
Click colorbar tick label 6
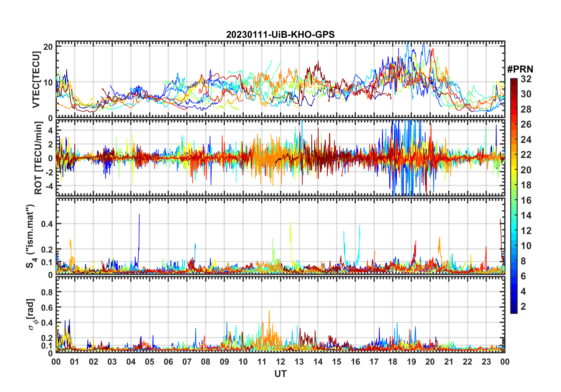[x=523, y=276]
